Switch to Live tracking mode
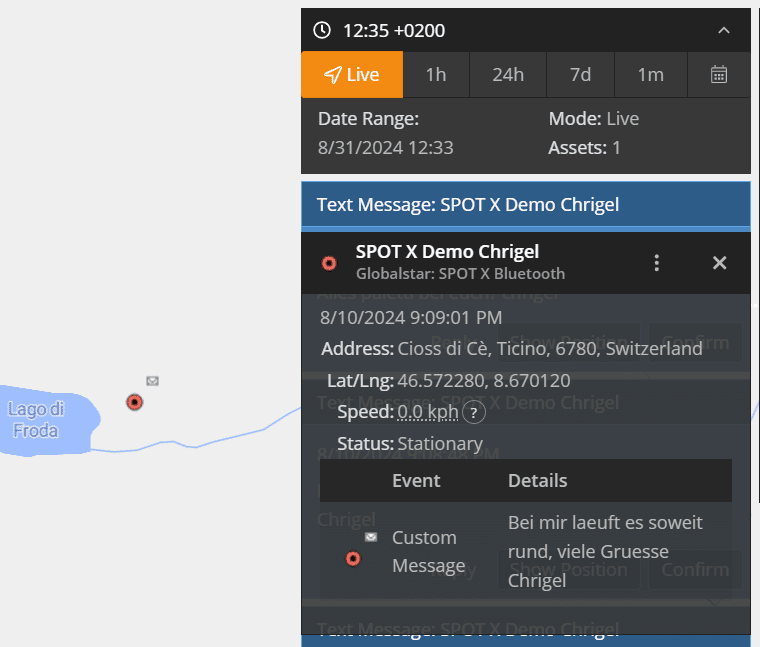The height and width of the screenshot is (647, 760). pos(352,75)
